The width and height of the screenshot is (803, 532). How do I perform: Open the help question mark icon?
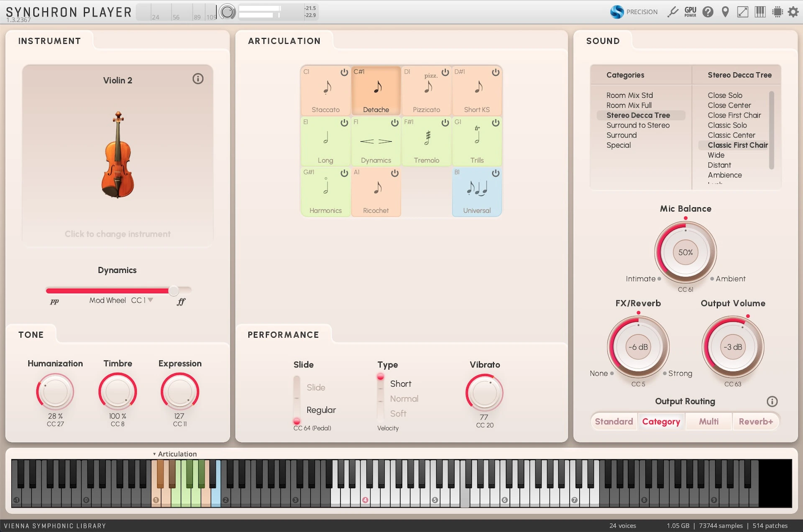pos(708,12)
